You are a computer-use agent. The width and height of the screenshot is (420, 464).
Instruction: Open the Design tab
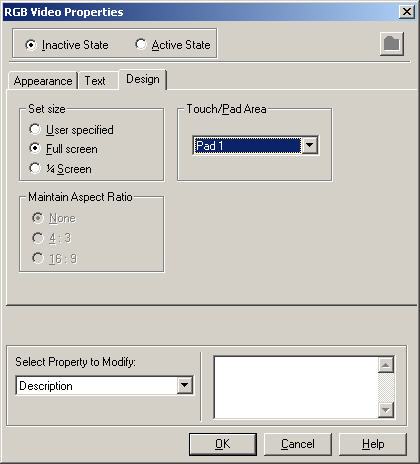coord(143,80)
